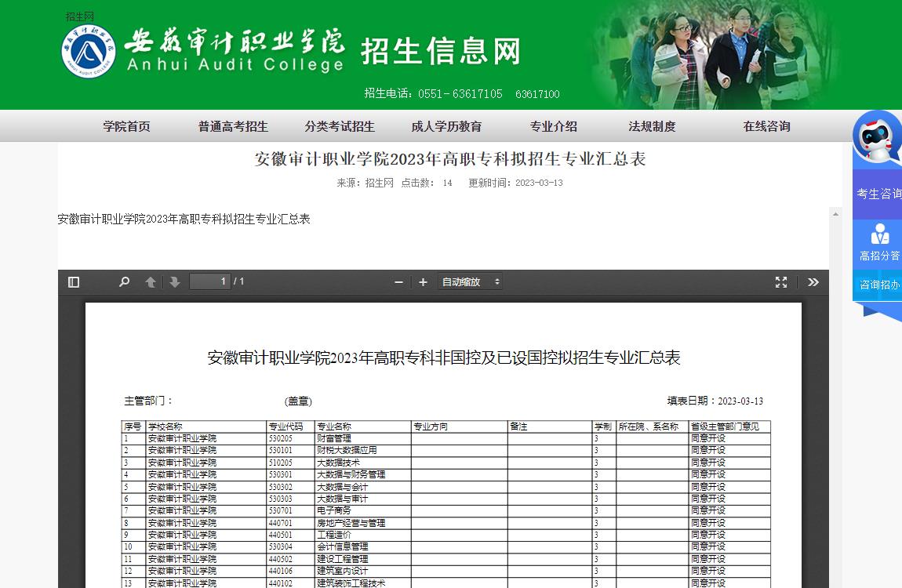
Task: Click the 咨询招办 sidebar button
Action: 878,285
